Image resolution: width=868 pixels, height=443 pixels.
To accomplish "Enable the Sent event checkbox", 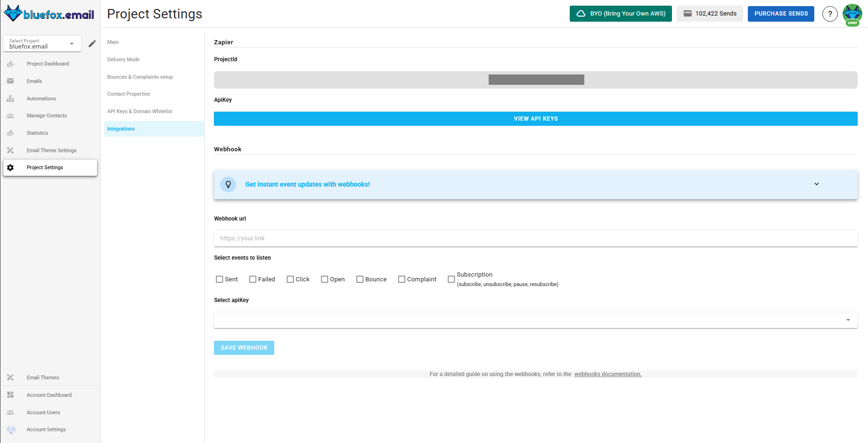I will tap(219, 279).
